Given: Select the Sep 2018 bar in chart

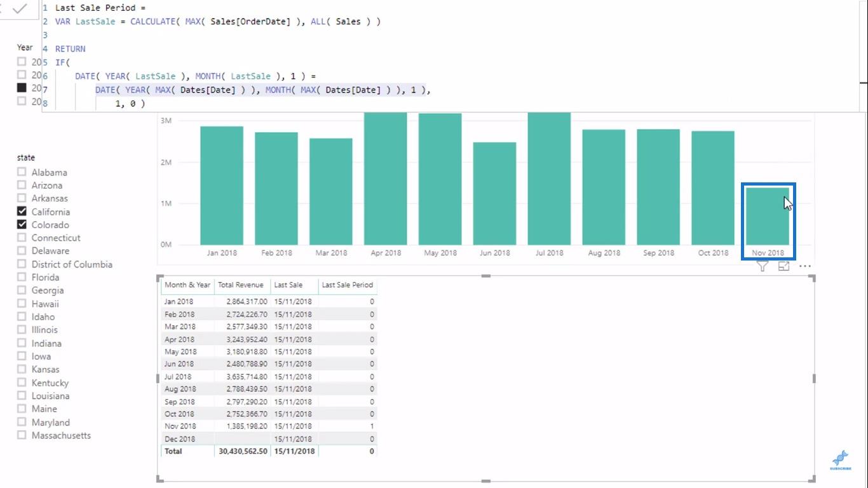Looking at the screenshot, I should coord(658,187).
